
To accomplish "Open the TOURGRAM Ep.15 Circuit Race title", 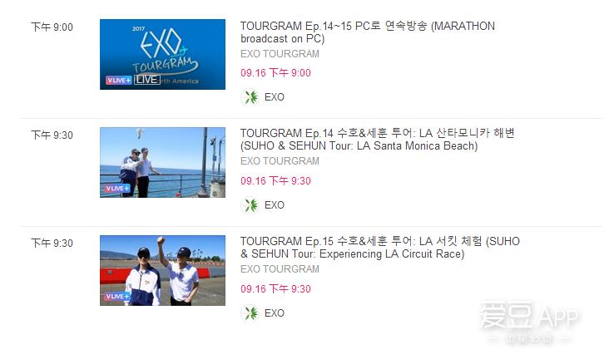I will click(x=380, y=248).
